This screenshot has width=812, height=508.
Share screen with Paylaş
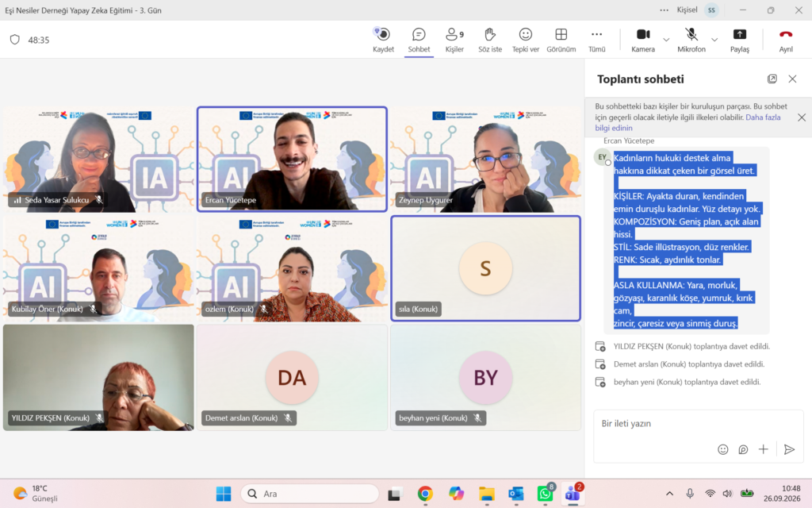pos(740,40)
